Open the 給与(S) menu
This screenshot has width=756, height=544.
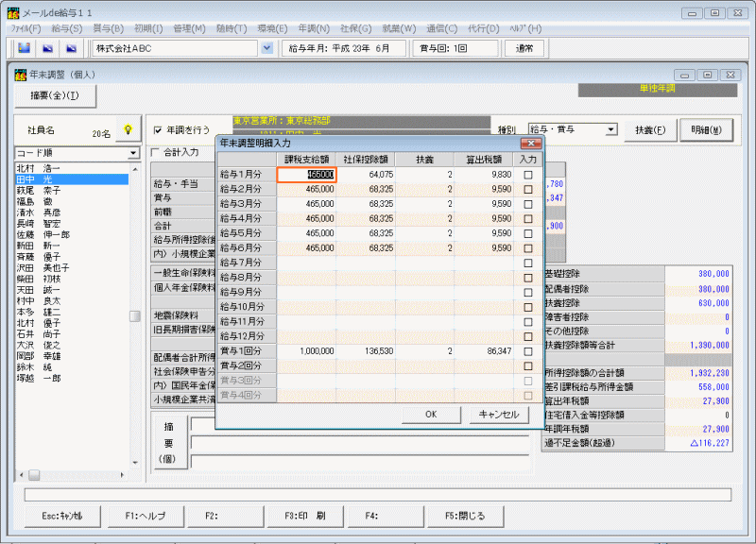(x=66, y=28)
